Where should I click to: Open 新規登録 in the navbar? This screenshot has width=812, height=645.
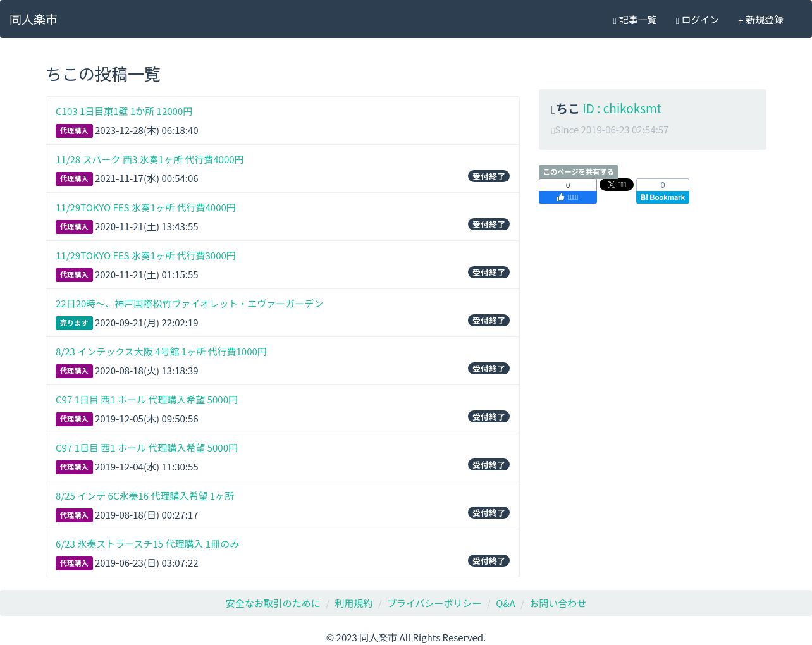pos(761,20)
